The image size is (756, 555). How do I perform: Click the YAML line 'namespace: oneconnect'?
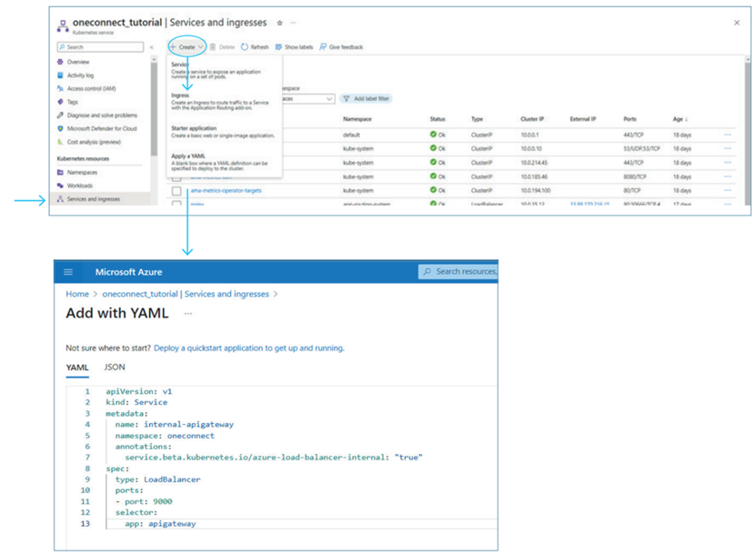pos(165,436)
